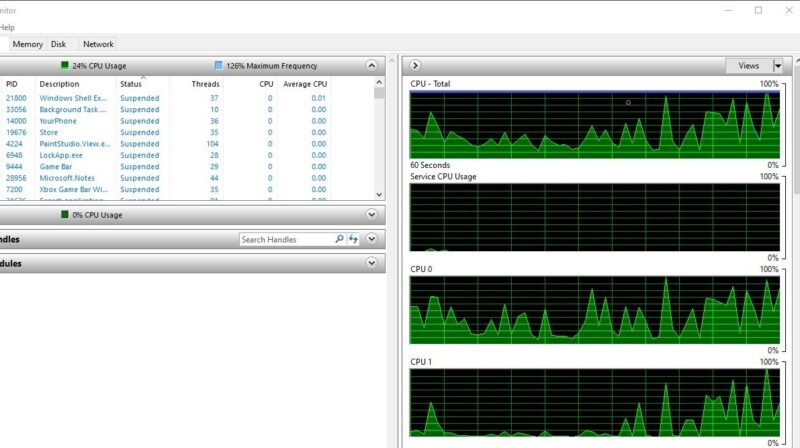
Task: Sort processes by the PID column
Action: pos(12,84)
